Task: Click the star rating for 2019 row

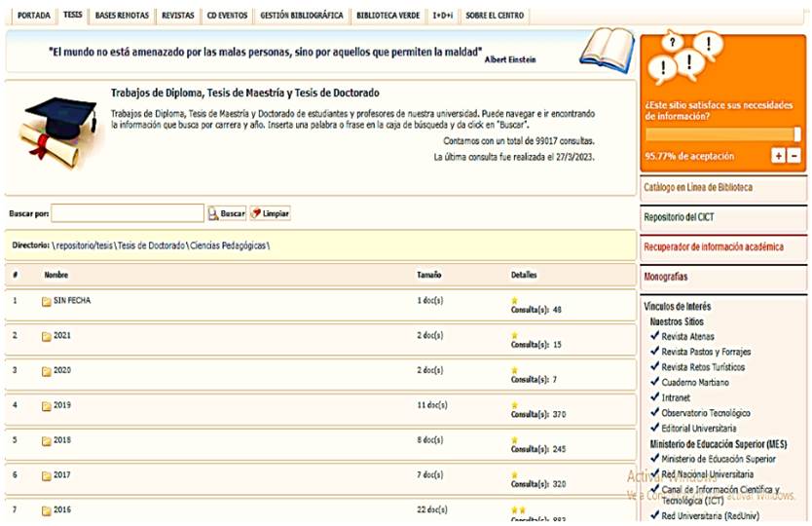Action: pos(515,404)
